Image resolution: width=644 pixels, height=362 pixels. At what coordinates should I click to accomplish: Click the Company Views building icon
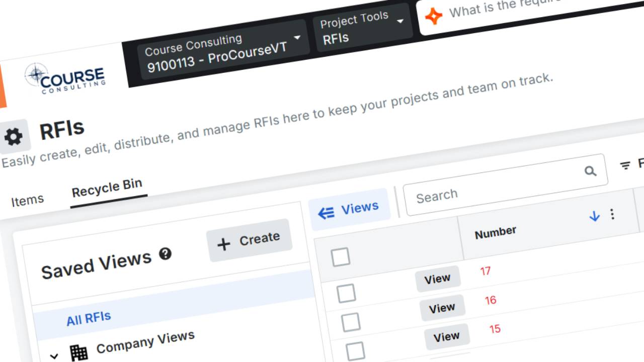(x=78, y=353)
